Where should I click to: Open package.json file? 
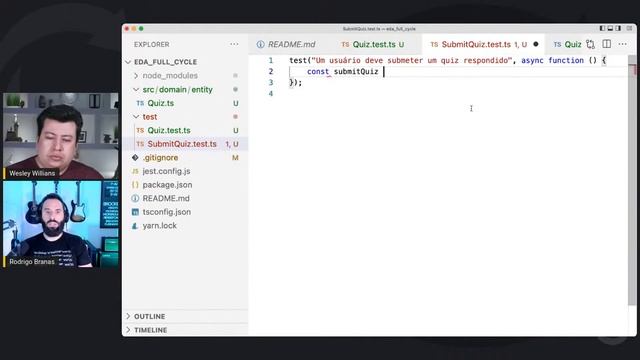coord(167,185)
